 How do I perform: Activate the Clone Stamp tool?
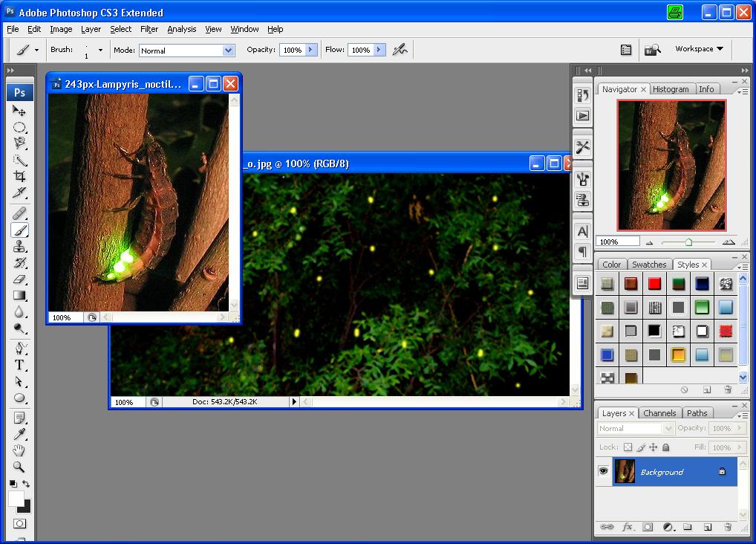point(20,247)
